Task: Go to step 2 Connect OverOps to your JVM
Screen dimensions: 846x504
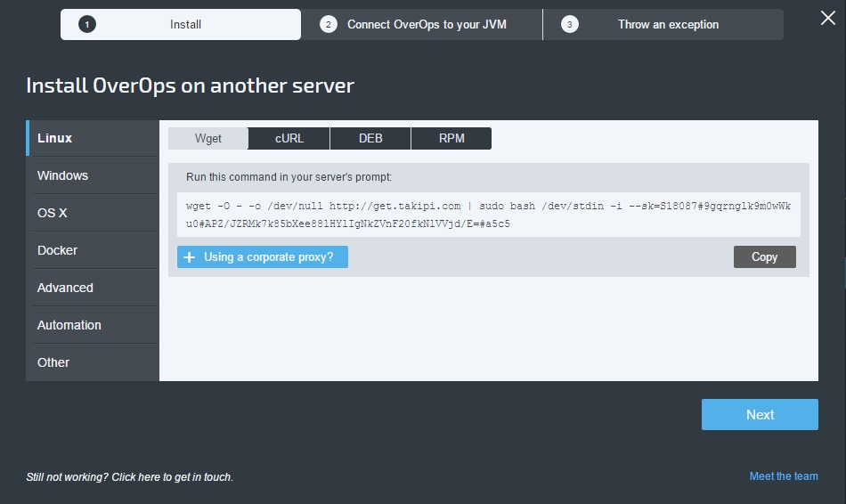Action: pos(422,24)
